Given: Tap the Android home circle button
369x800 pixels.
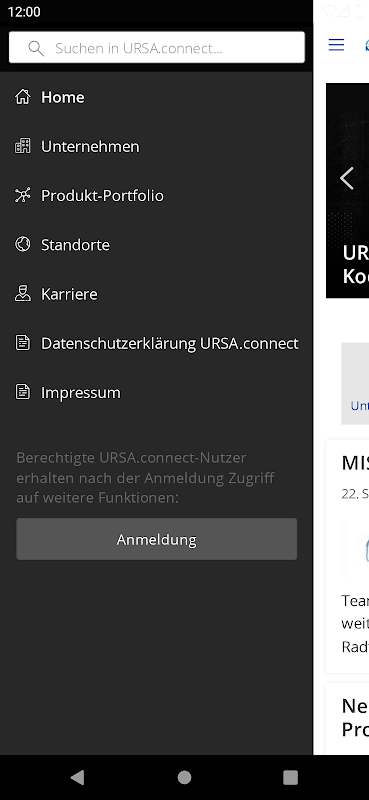Looking at the screenshot, I should click(x=184, y=777).
